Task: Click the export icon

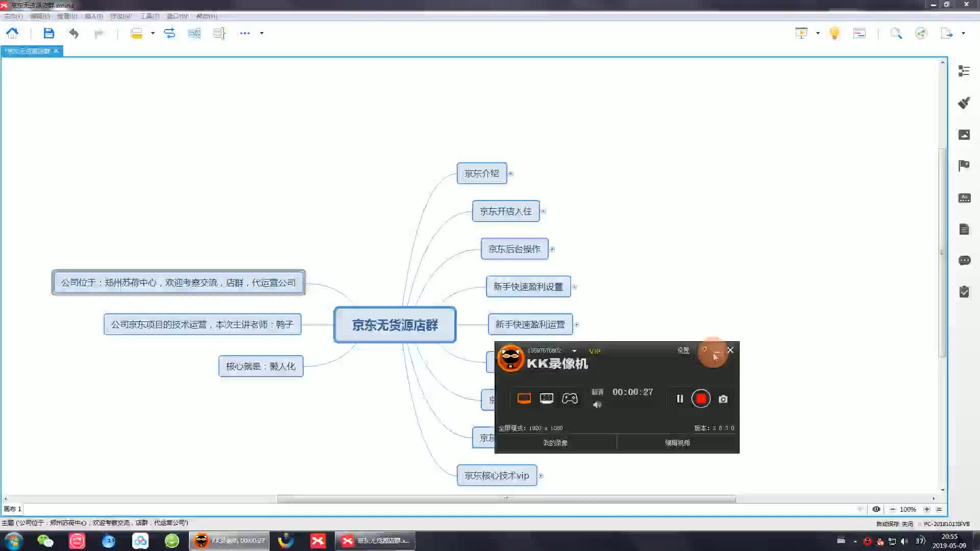Action: (947, 34)
